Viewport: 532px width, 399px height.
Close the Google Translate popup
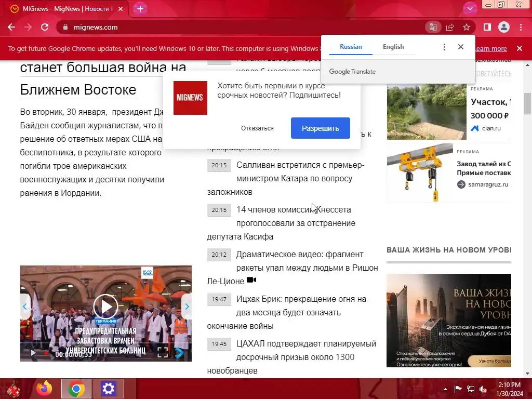pyautogui.click(x=460, y=47)
